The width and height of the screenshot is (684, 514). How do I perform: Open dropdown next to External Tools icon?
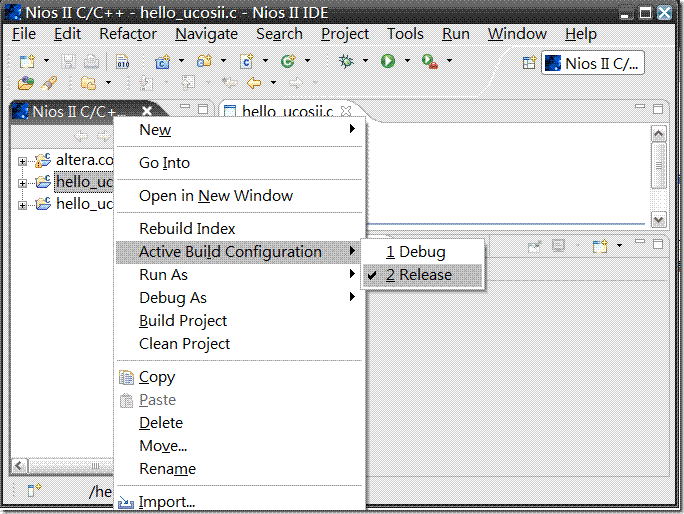tap(449, 61)
